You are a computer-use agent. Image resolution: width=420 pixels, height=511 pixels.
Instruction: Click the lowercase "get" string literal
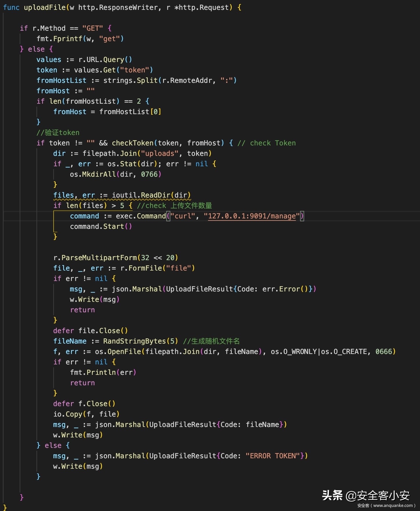109,39
